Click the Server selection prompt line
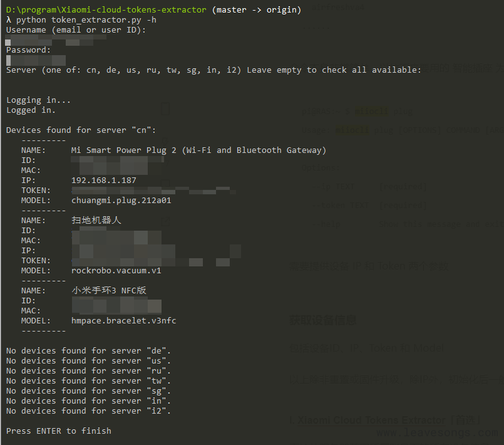 [214, 70]
